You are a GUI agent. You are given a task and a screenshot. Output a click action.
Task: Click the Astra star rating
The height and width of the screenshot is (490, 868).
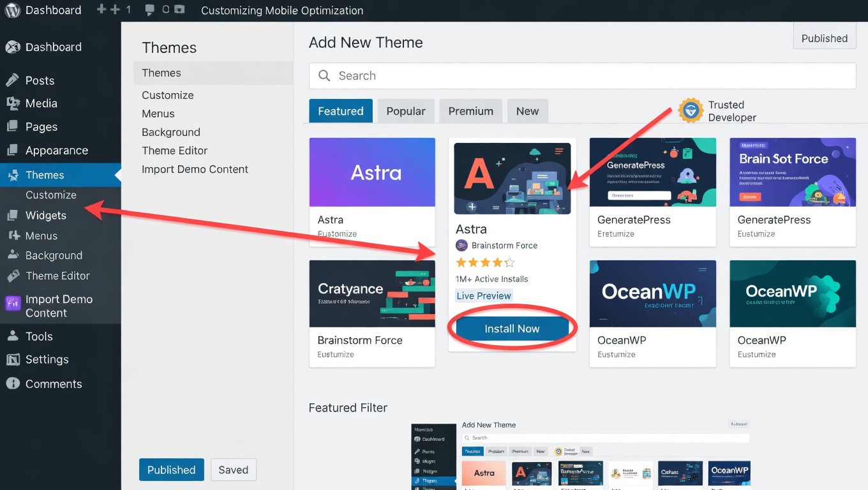[485, 262]
